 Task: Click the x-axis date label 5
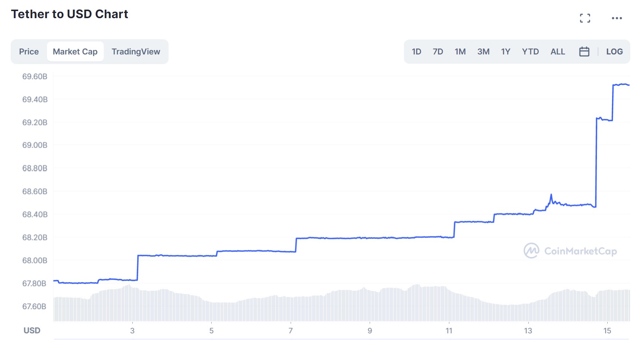point(212,330)
